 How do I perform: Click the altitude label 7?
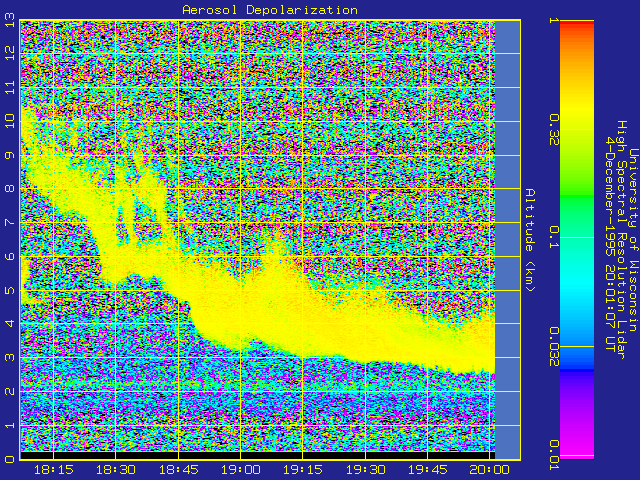click(x=10, y=223)
